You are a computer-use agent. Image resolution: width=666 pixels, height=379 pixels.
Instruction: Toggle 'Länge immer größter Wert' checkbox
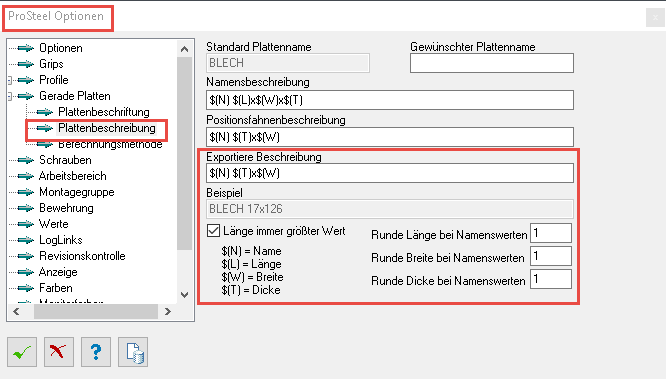213,231
